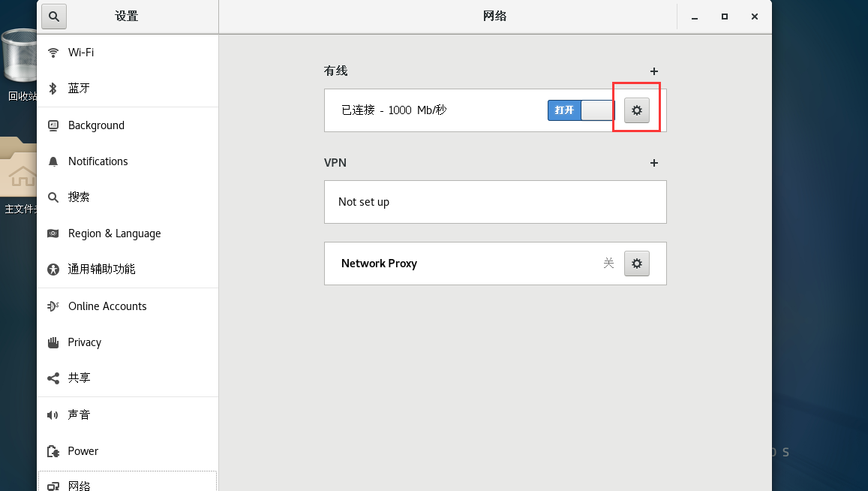868x491 pixels.
Task: Open the 搜索 search settings panel
Action: pos(128,197)
